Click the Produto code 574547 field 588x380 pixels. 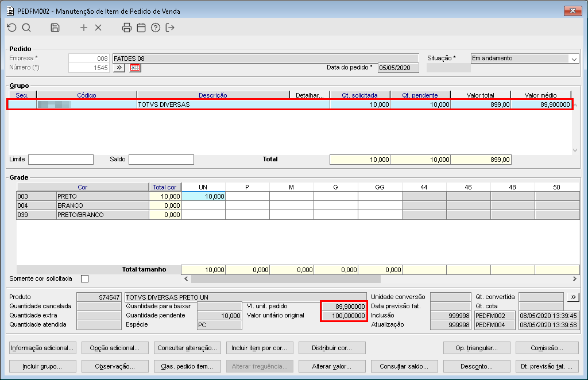click(x=99, y=297)
